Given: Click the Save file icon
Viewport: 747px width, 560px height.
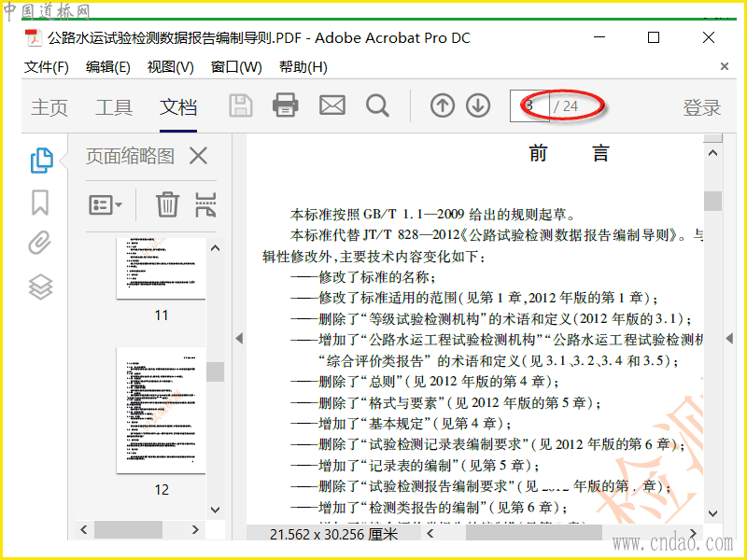Looking at the screenshot, I should point(241,105).
